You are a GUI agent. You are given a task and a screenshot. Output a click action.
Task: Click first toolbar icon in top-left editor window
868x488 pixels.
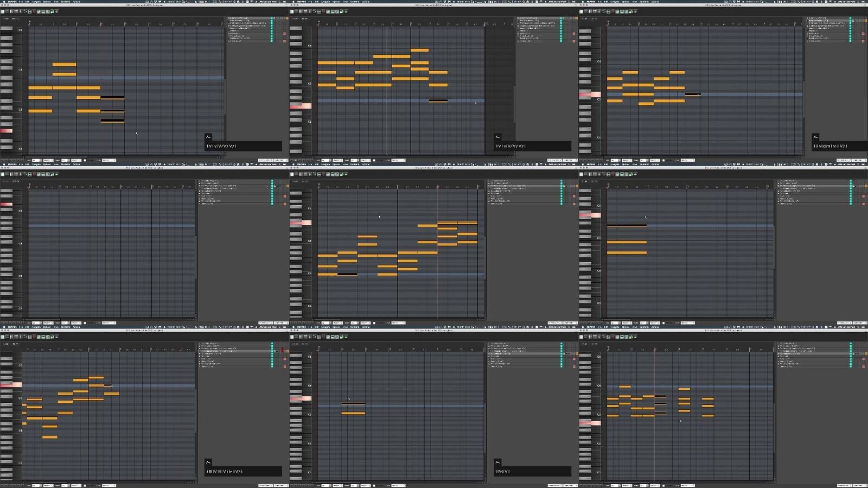pyautogui.click(x=3, y=11)
